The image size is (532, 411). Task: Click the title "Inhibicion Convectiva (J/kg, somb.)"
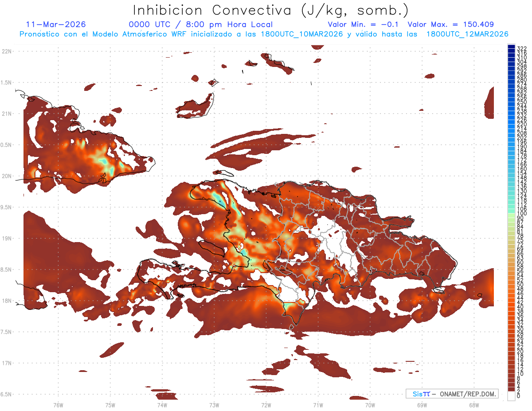pos(271,10)
